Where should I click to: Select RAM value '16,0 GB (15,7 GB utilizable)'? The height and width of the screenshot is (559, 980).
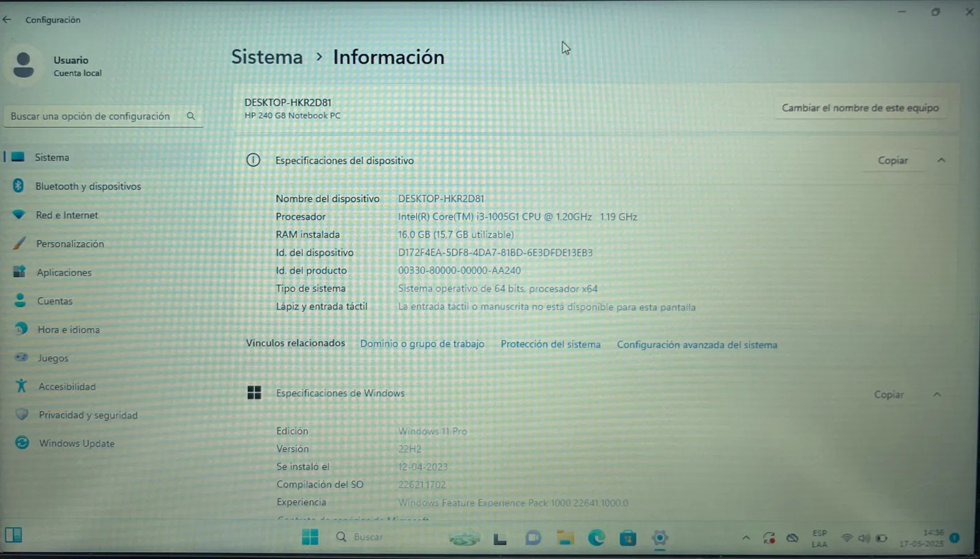456,235
